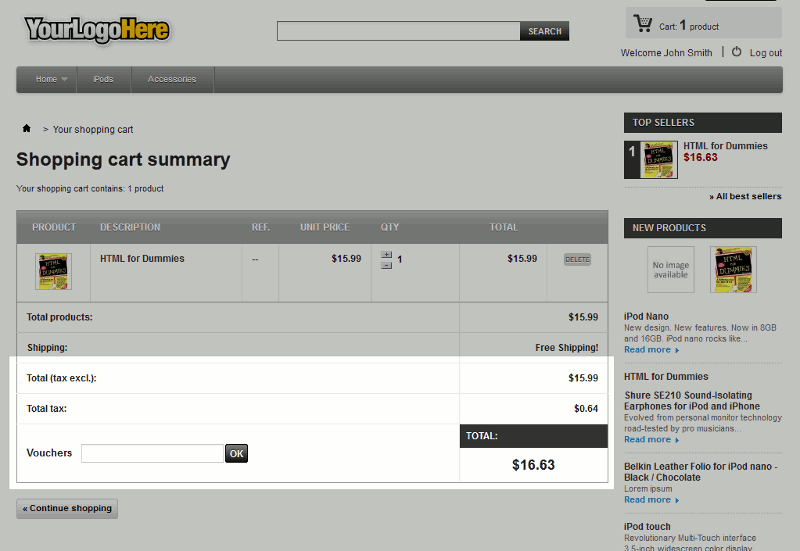Click Read more under Shure SE210
This screenshot has height=551, width=800.
point(651,440)
